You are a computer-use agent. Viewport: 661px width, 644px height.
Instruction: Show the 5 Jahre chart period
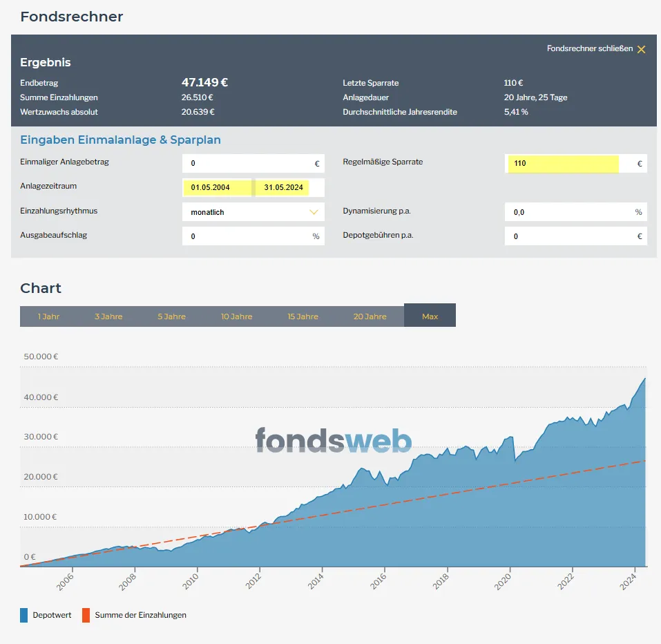[x=171, y=316]
